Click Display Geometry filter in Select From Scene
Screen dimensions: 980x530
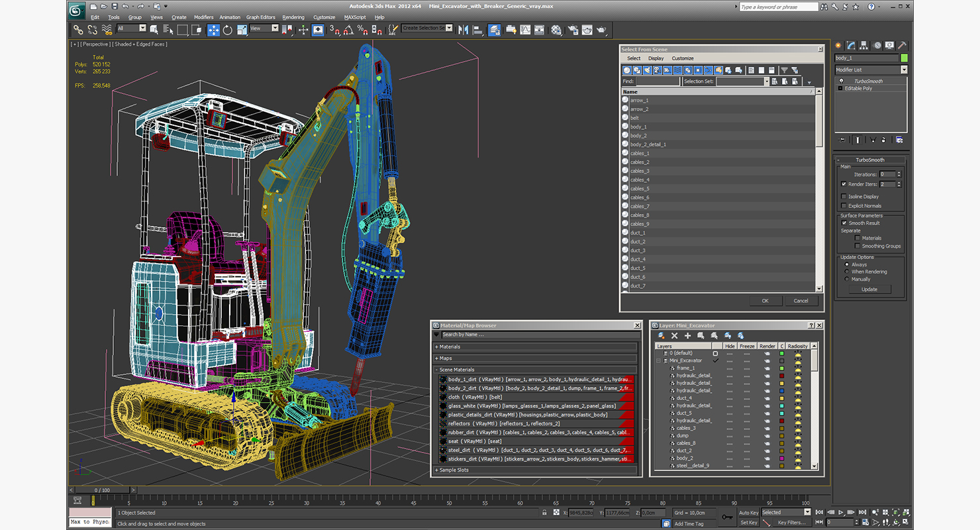tap(627, 70)
